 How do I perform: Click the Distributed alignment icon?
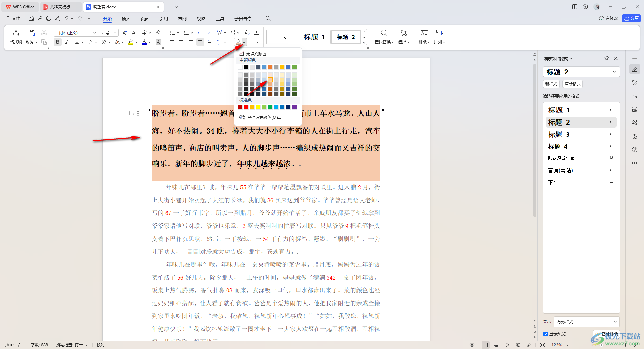coord(210,42)
